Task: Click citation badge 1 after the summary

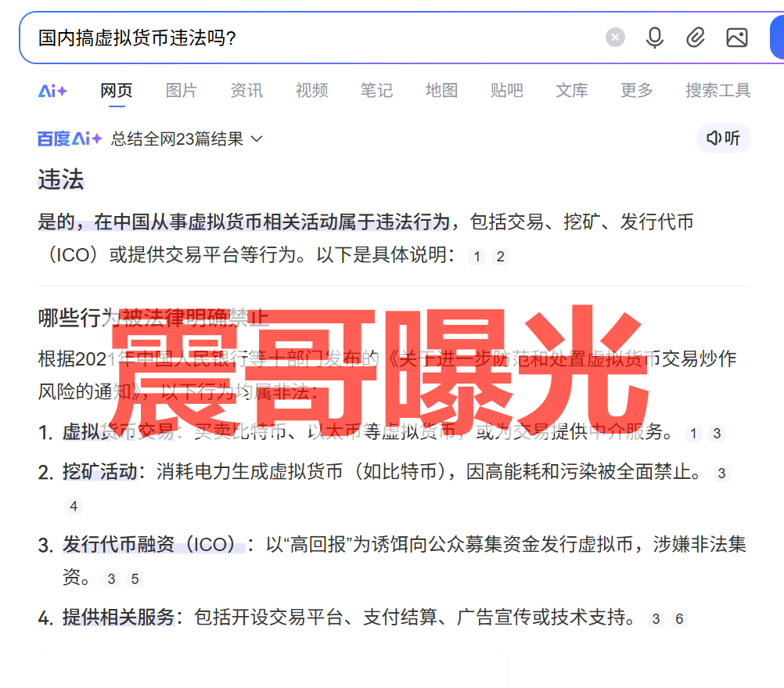Action: tap(477, 256)
